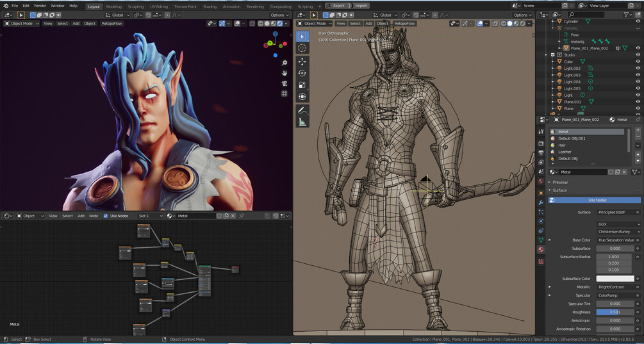This screenshot has height=344, width=644.
Task: Switch perspective/orthographic grid icon in left viewport
Action: (x=285, y=94)
